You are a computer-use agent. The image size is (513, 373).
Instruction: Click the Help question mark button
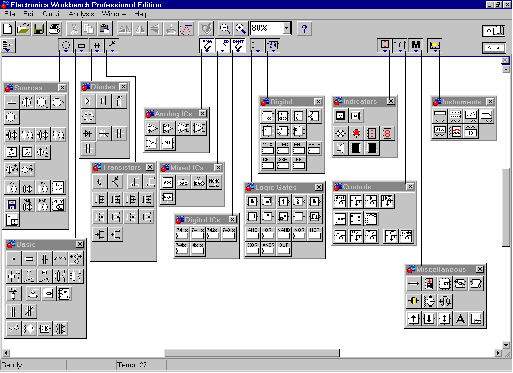304,29
